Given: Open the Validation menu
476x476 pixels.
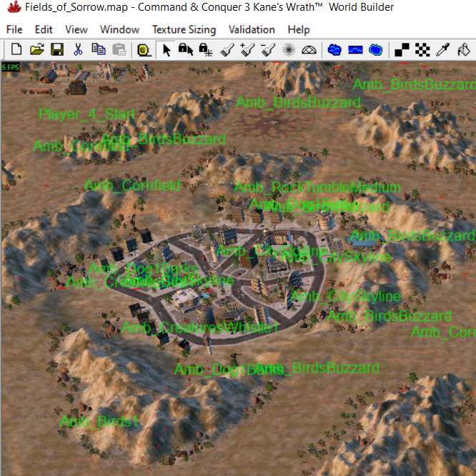Looking at the screenshot, I should 252,29.
